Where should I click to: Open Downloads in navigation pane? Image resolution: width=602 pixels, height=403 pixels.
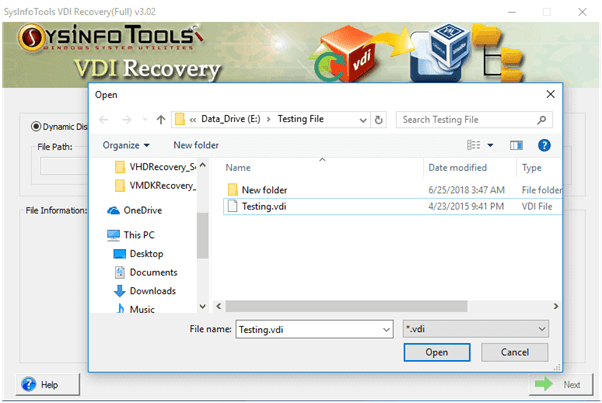pyautogui.click(x=152, y=291)
